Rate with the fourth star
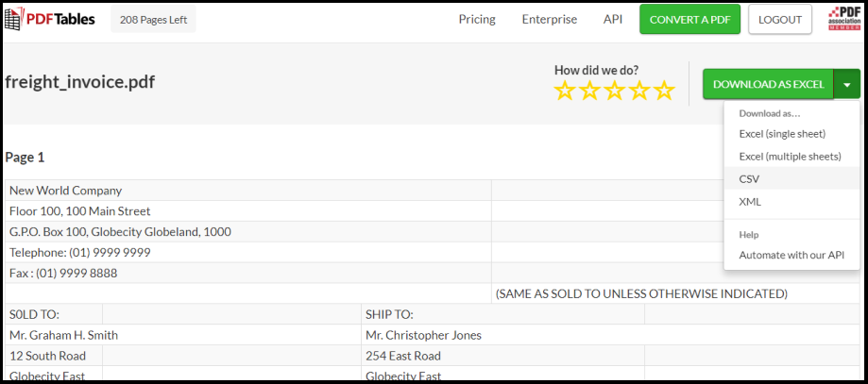 (639, 91)
